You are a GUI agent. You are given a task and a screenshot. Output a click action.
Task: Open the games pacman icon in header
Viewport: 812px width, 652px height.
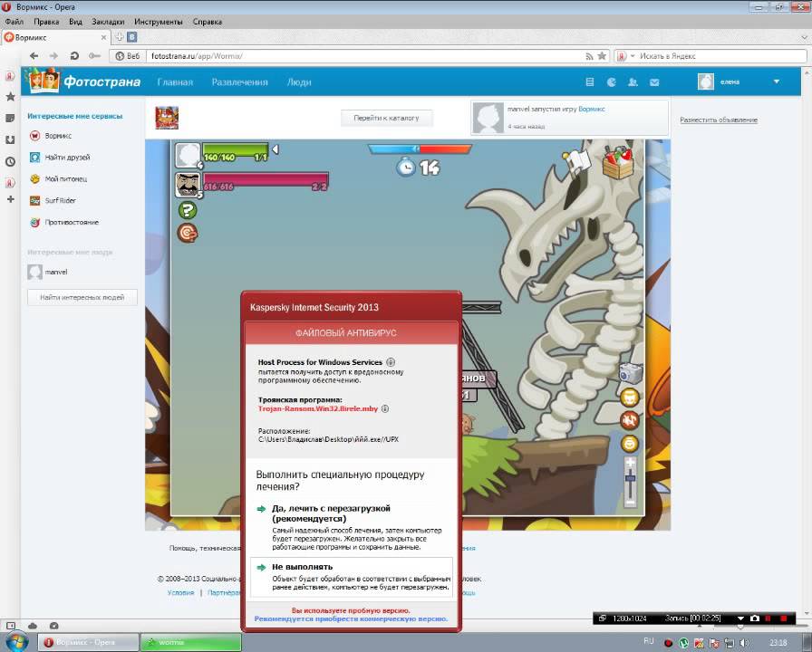612,81
